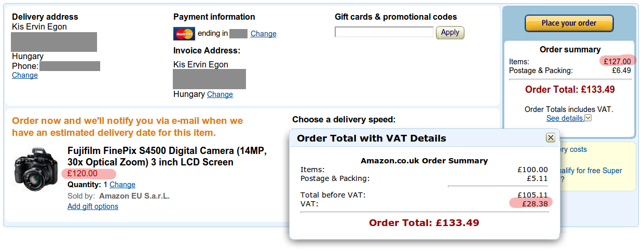This screenshot has height=252, width=644.
Task: Close the Order Total with VAT Details popup
Action: [551, 137]
